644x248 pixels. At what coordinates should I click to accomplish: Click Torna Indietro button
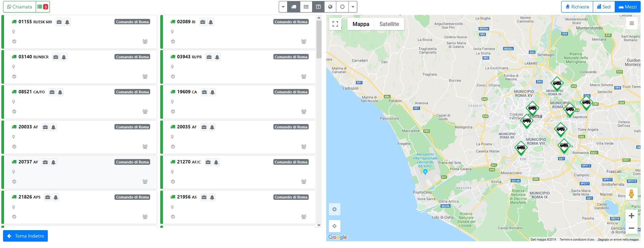tap(26, 236)
